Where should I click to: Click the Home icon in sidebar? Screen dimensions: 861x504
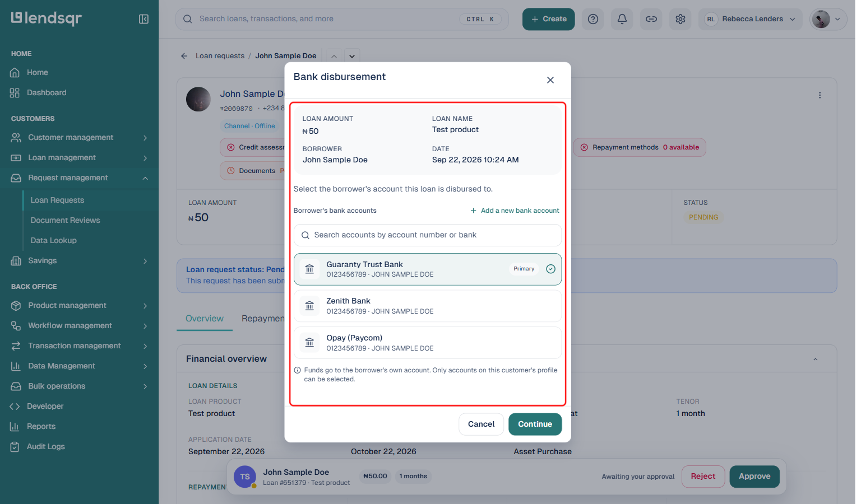(x=15, y=73)
